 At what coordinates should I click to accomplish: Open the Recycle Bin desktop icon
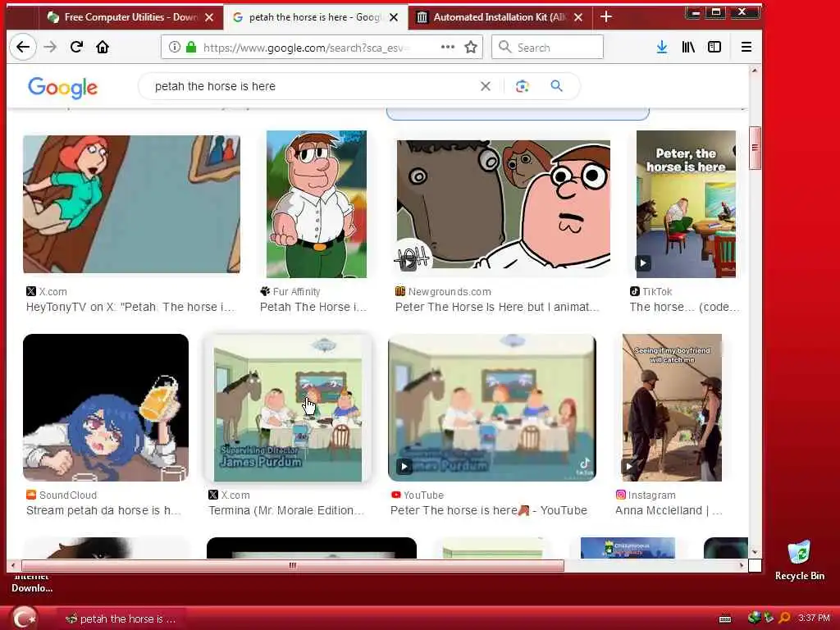799,560
